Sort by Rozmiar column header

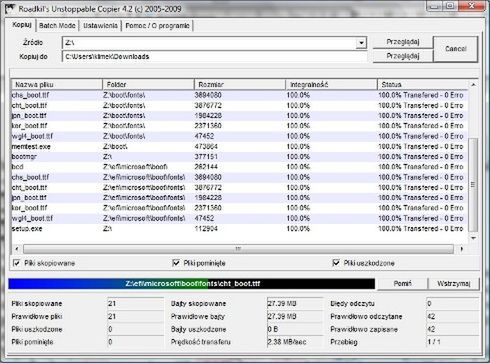coord(240,84)
